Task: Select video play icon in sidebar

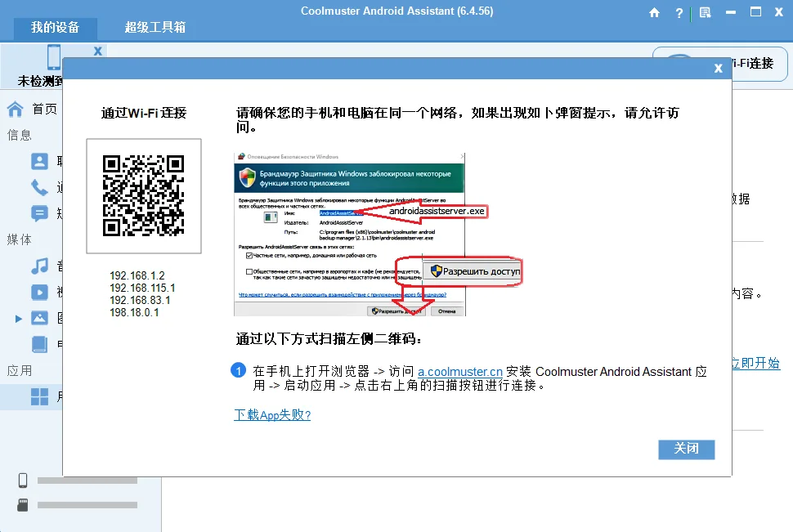Action: [39, 292]
